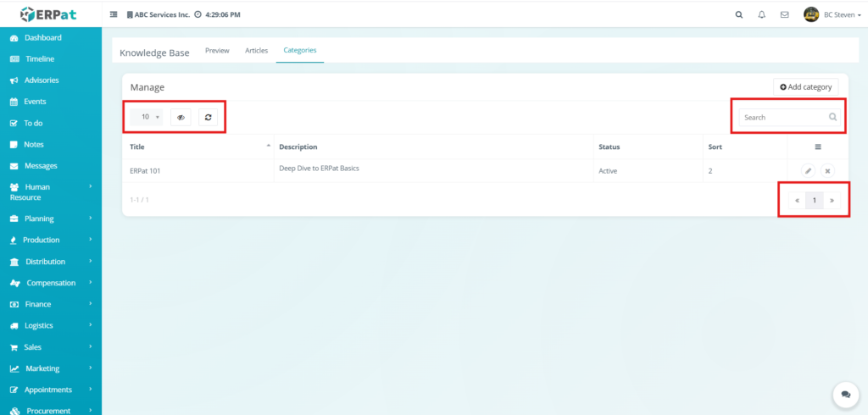Open the BC Steven user dropdown
Screen dimensions: 868x415
pos(832,14)
